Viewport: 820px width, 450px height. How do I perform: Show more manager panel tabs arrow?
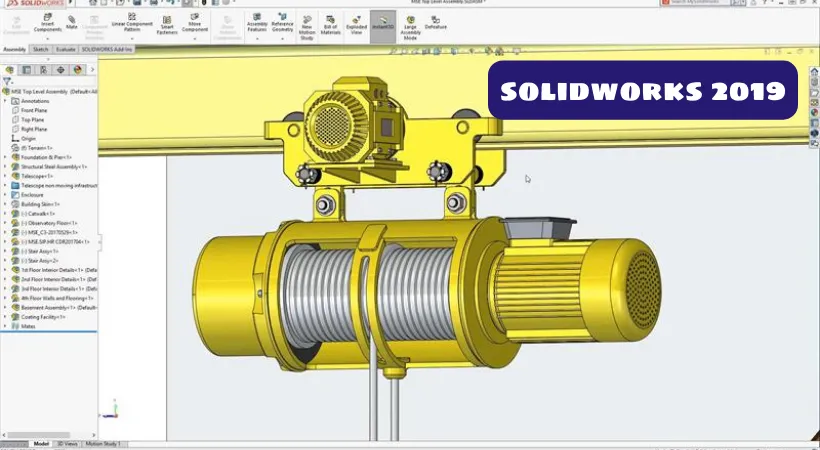(93, 70)
